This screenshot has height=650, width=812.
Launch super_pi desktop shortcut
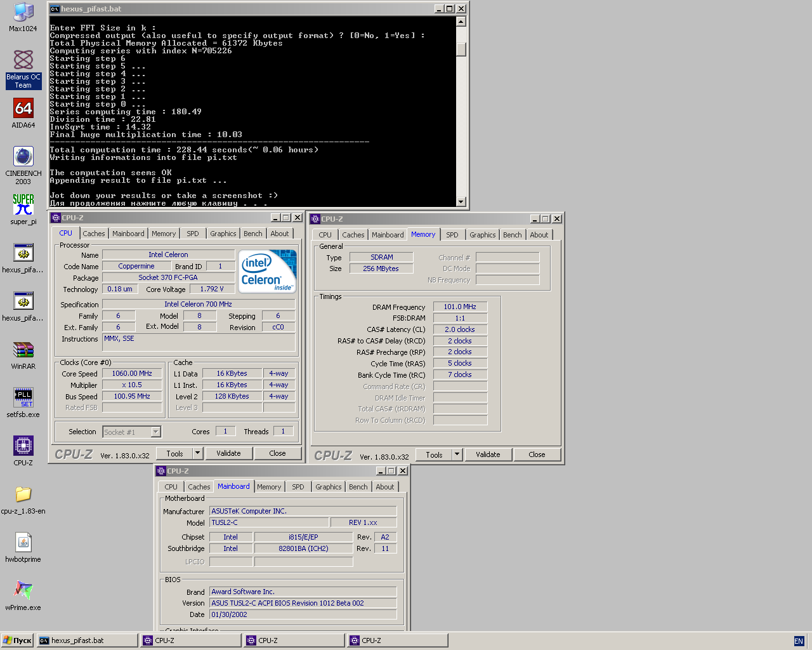point(23,210)
